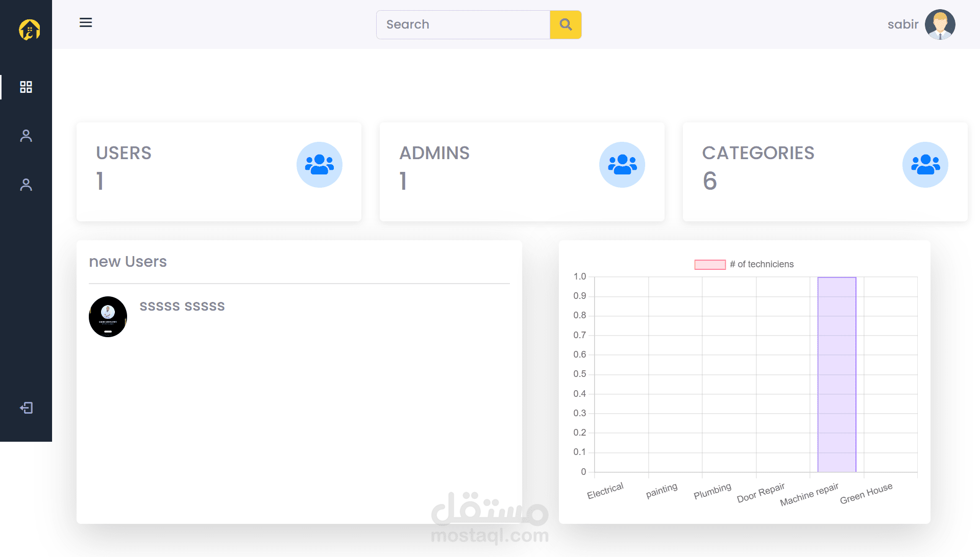Viewport: 980px width, 557px height.
Task: Click the USERS card title
Action: pos(124,153)
